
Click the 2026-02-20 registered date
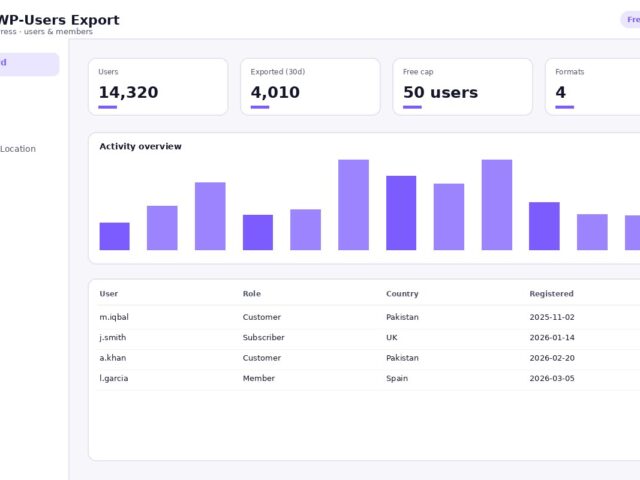(552, 358)
